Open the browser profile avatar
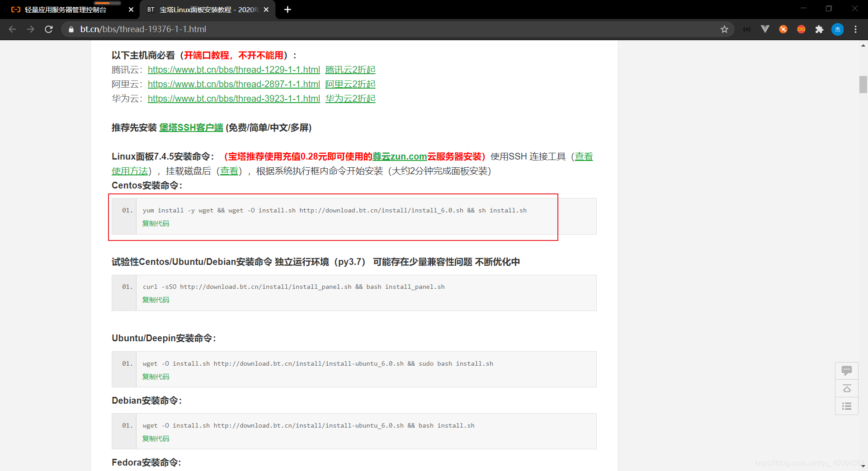 (837, 29)
